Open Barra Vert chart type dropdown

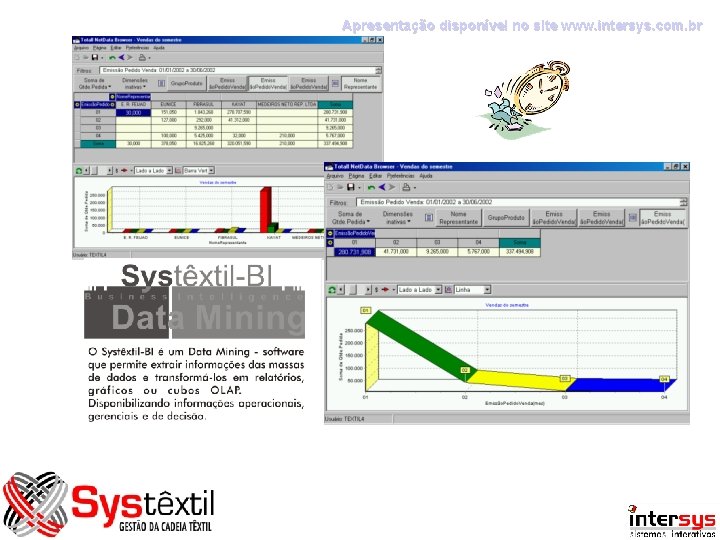pos(211,170)
